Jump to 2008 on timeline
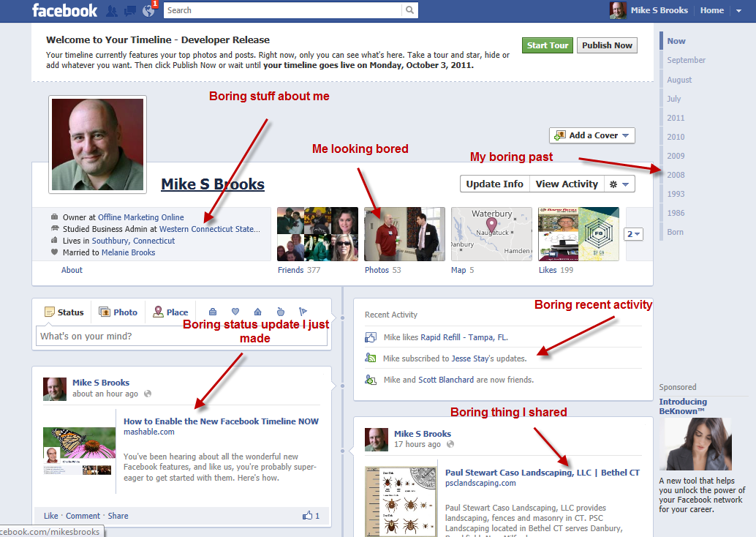The height and width of the screenshot is (537, 756). [x=676, y=175]
